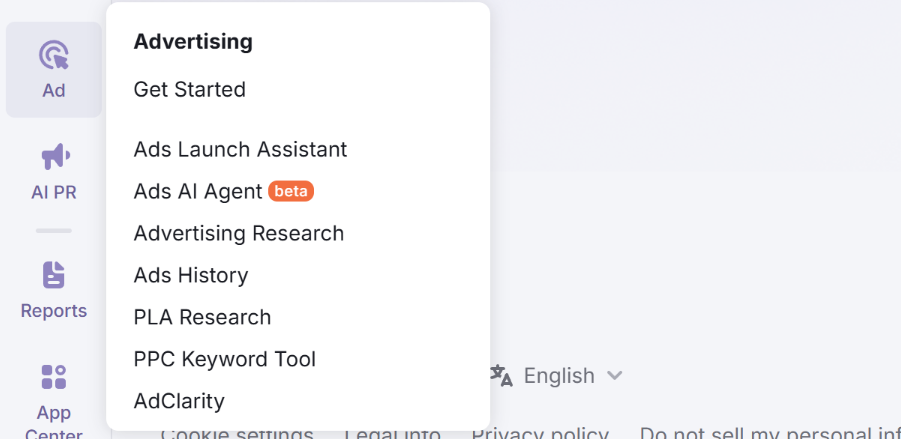
Task: Click the Advertising menu heading
Action: pyautogui.click(x=193, y=42)
